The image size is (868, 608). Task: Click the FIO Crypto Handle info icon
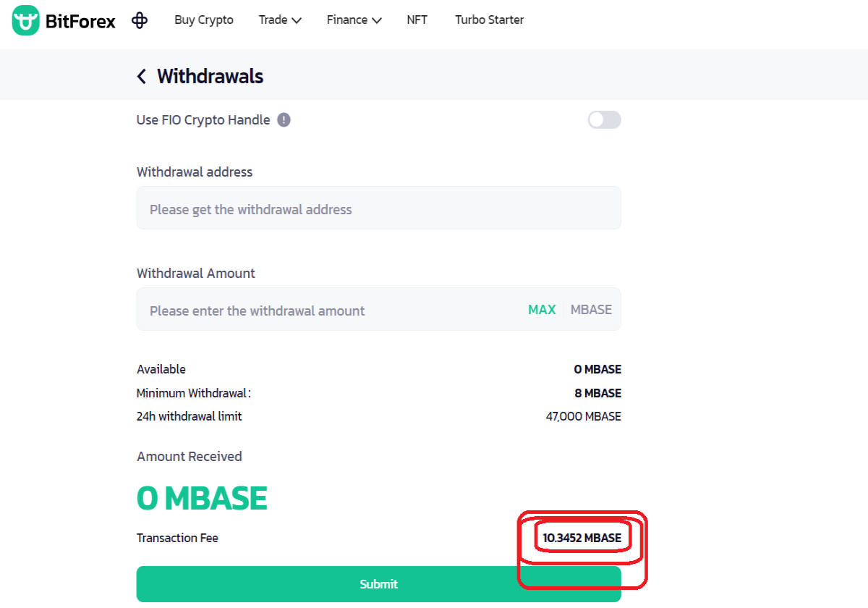(x=284, y=120)
